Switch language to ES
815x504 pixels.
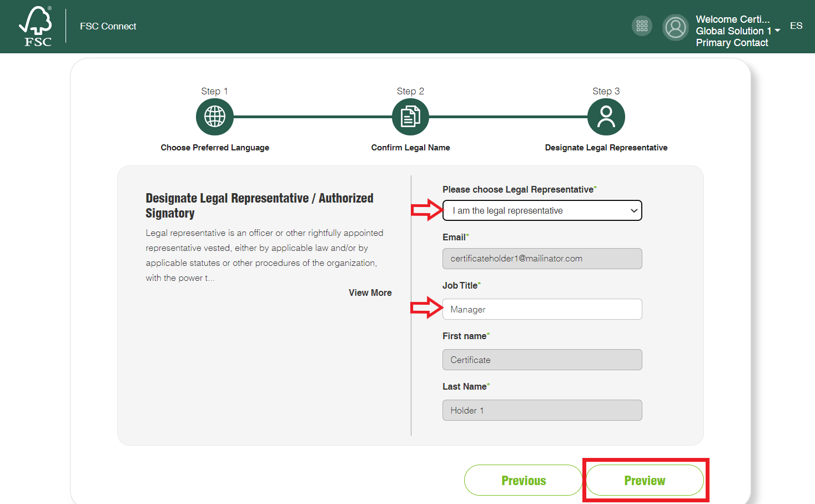coord(796,26)
